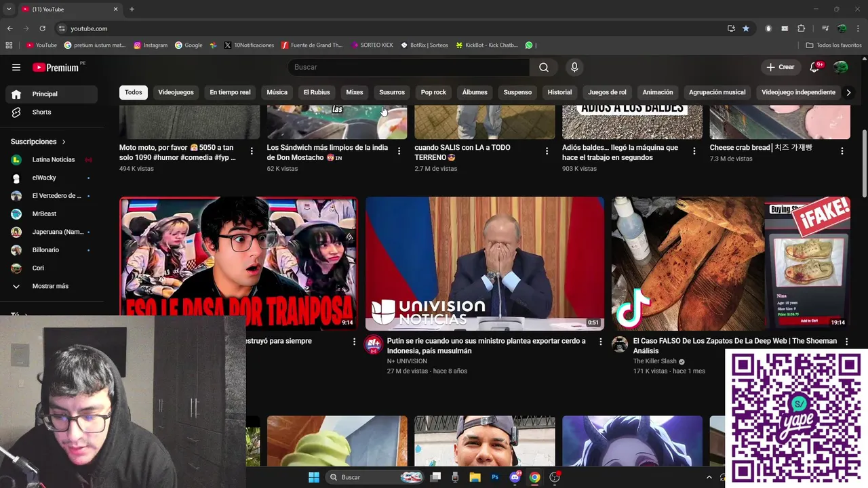The image size is (868, 488).
Task: Open The Killer Slash channel avatar
Action: pyautogui.click(x=620, y=345)
